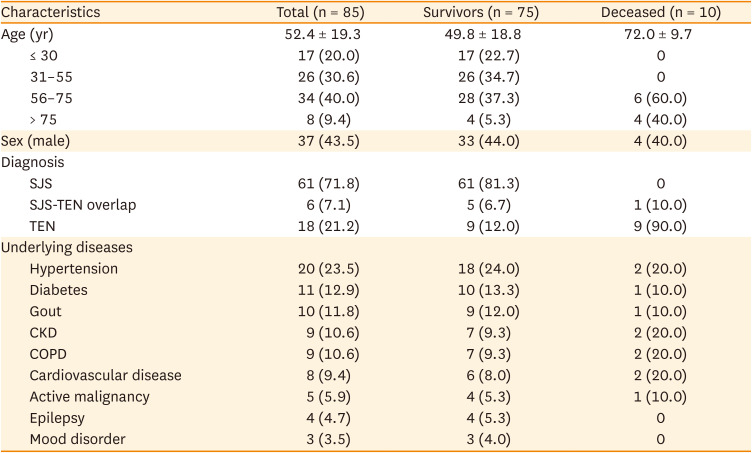Click the Diagnosis section label
Screen dimensions: 752x453
tap(34, 162)
